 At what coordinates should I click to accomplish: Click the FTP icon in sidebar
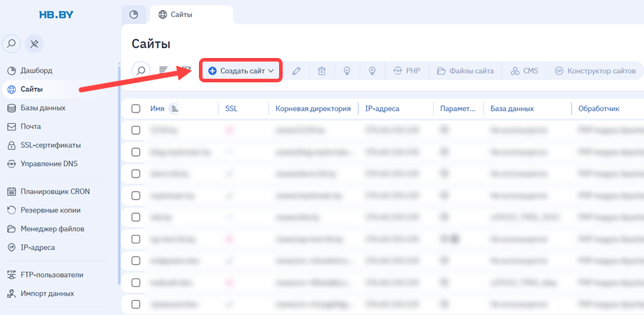tap(11, 275)
